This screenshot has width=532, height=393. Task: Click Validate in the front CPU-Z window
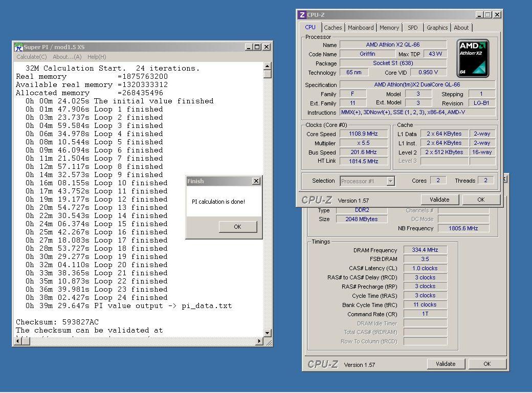[439, 200]
